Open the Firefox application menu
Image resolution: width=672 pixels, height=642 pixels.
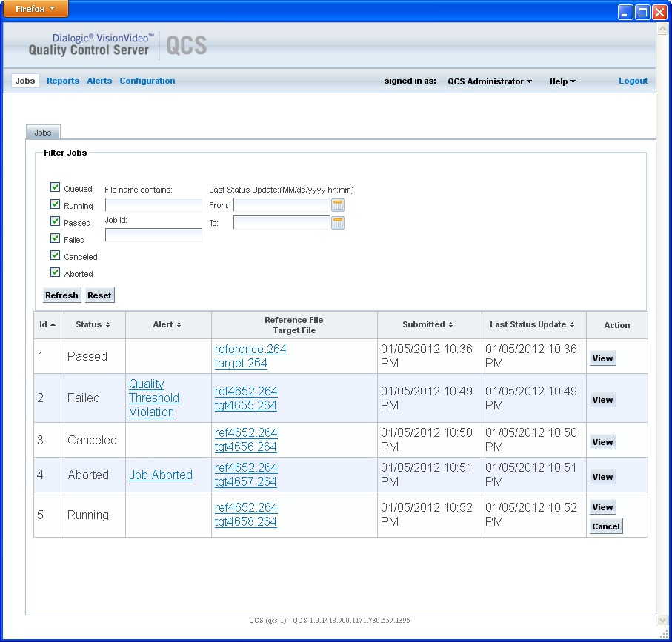pyautogui.click(x=36, y=9)
